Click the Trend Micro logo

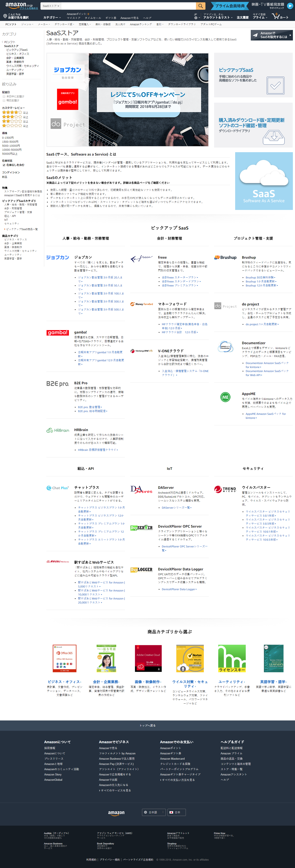click(225, 489)
